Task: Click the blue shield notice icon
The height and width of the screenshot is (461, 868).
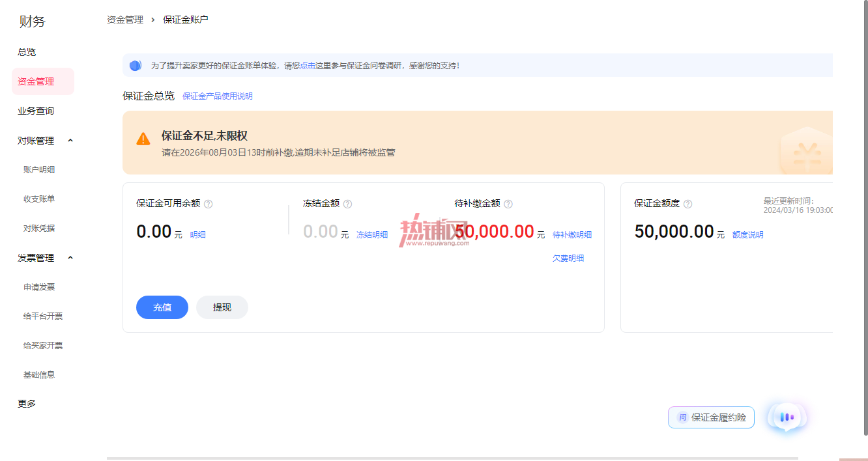Action: (135, 65)
